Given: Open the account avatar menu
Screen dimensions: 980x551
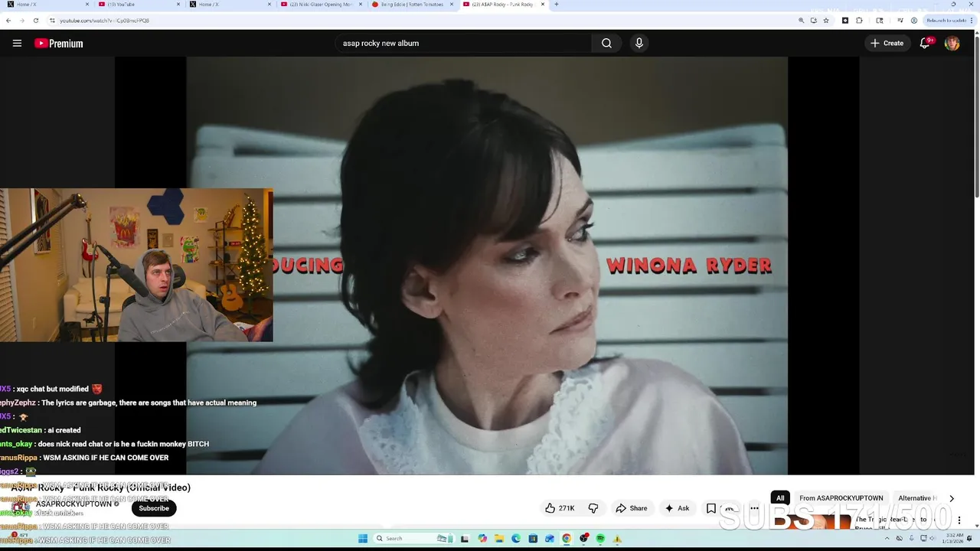Looking at the screenshot, I should [x=952, y=44].
